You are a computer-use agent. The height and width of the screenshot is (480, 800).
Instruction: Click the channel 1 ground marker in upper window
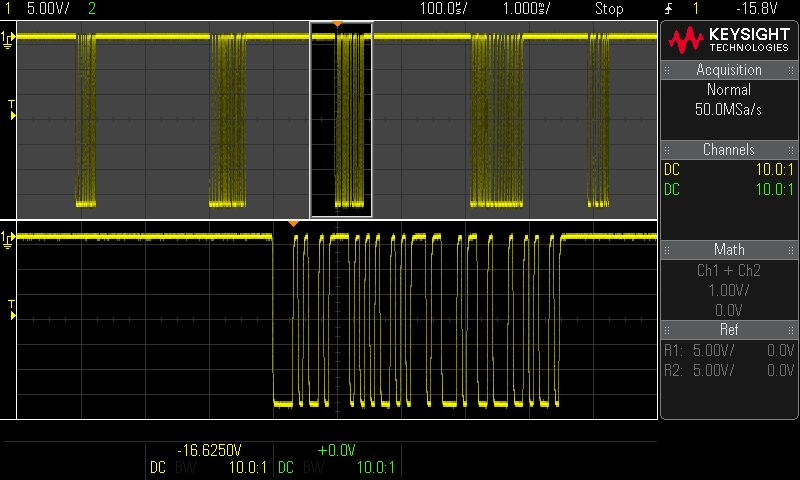pos(9,38)
